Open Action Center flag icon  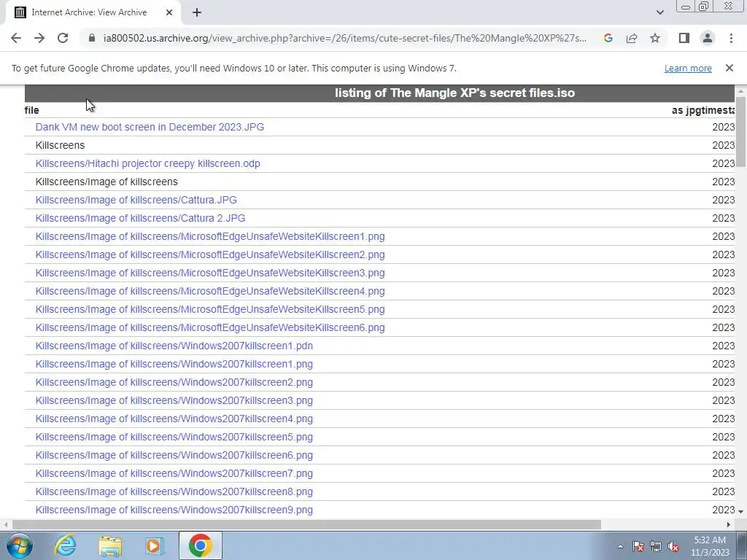point(638,547)
